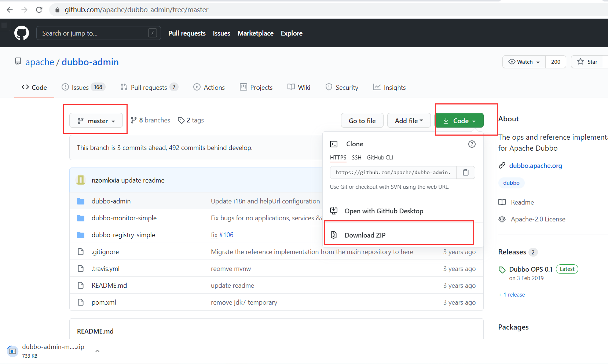Image resolution: width=608 pixels, height=364 pixels.
Task: Click the Releases heading link
Action: click(512, 252)
